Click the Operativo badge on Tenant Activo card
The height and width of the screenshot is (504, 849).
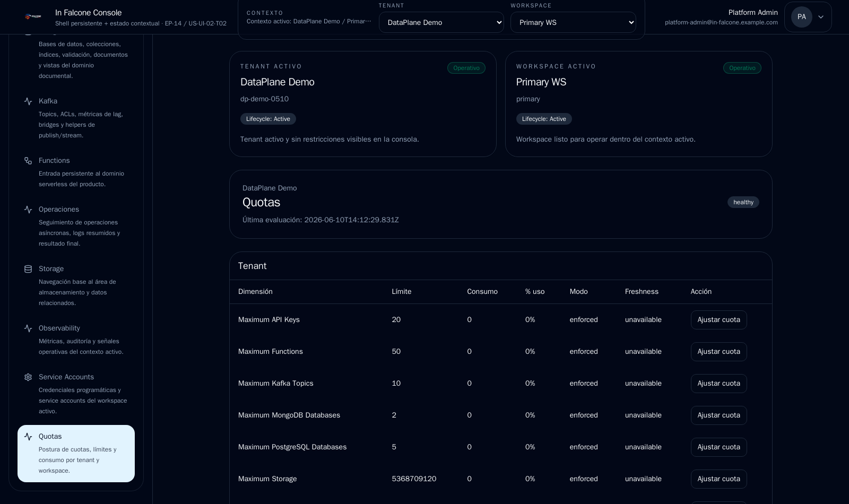(x=466, y=68)
